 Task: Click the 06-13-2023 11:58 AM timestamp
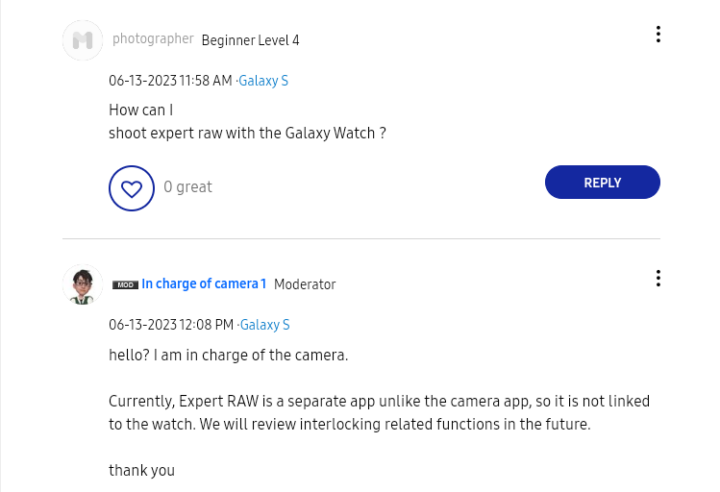point(170,81)
